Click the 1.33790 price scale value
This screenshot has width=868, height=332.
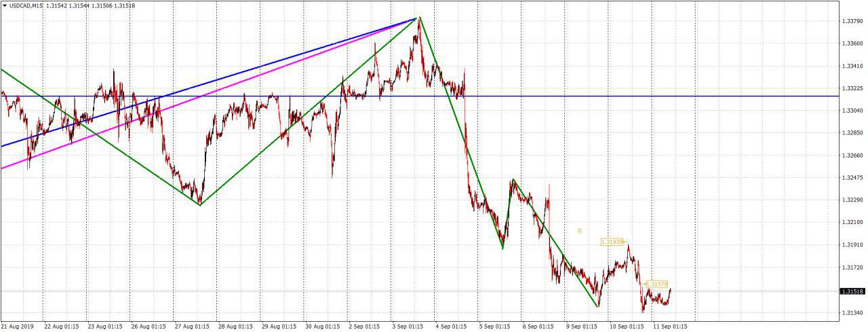[852, 21]
